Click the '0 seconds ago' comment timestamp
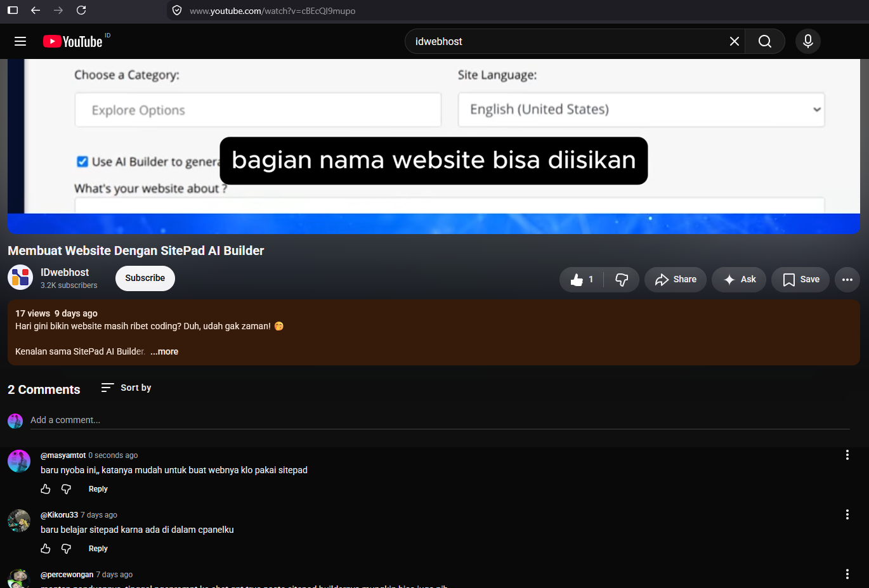Screen dimensions: 869x588 tap(113, 455)
